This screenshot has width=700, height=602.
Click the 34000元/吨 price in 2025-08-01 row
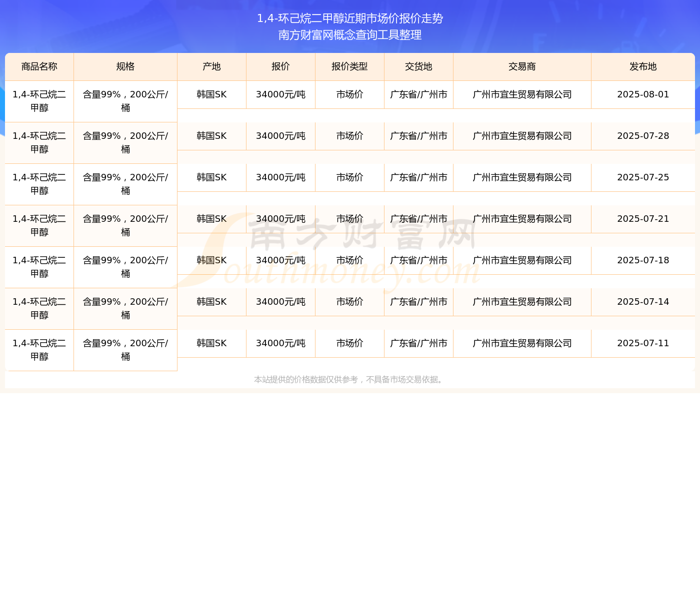pyautogui.click(x=280, y=94)
